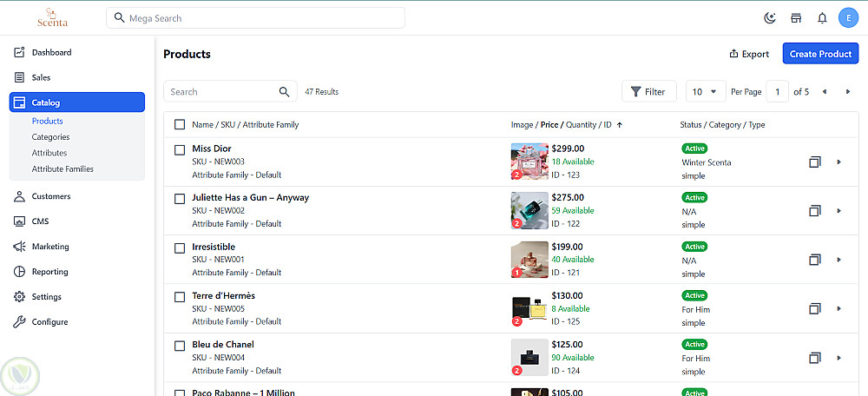
Task: Sort by Price column header
Action: click(x=549, y=125)
